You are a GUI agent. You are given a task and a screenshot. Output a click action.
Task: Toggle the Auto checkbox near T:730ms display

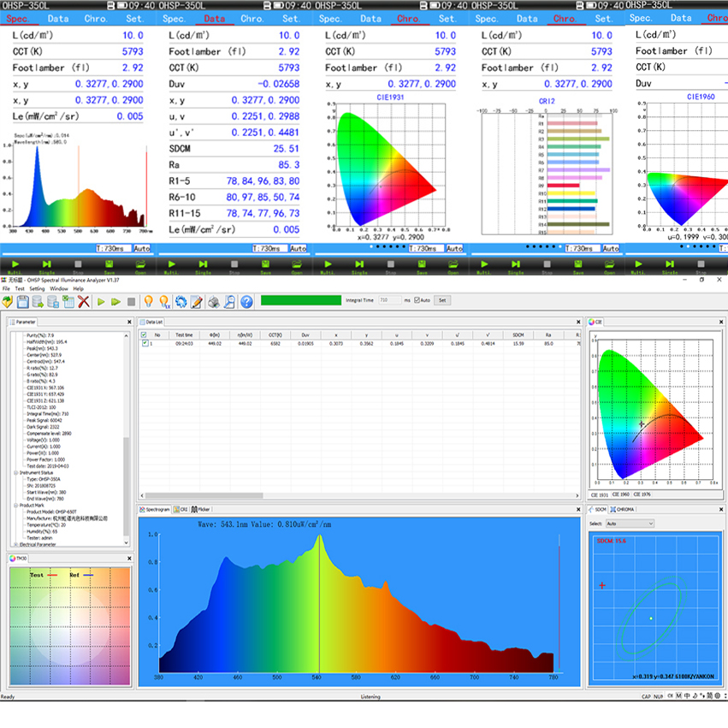(142, 247)
